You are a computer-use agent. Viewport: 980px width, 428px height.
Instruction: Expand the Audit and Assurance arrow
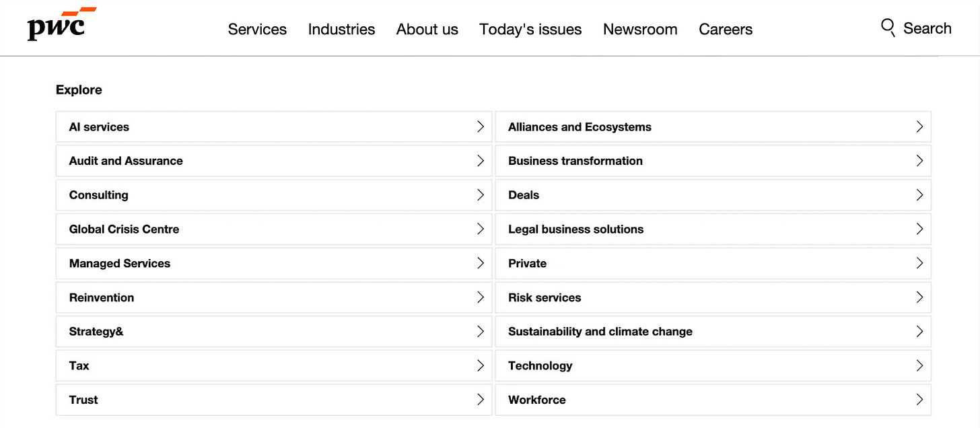(481, 161)
